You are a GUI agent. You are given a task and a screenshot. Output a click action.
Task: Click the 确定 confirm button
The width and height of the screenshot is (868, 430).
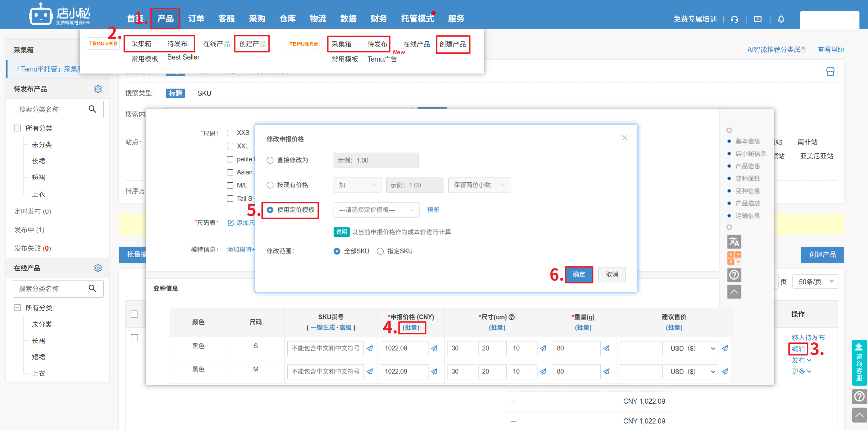tap(579, 274)
